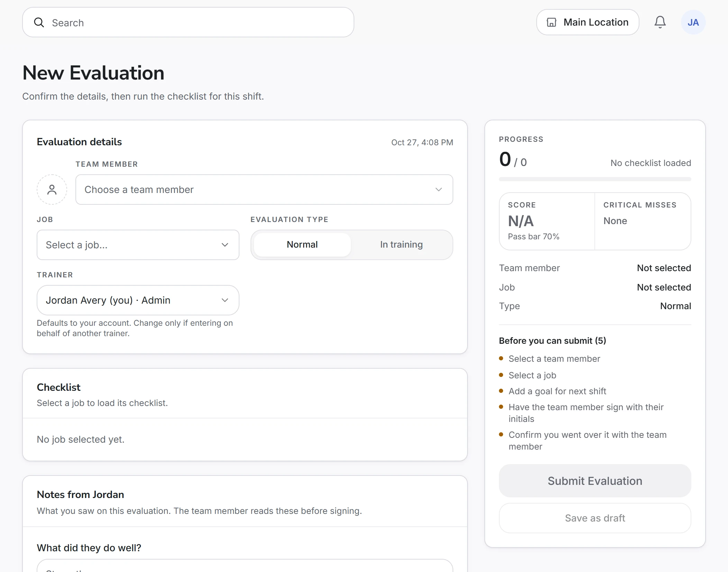Image resolution: width=728 pixels, height=572 pixels.
Task: Open the JA user avatar menu
Action: point(693,22)
